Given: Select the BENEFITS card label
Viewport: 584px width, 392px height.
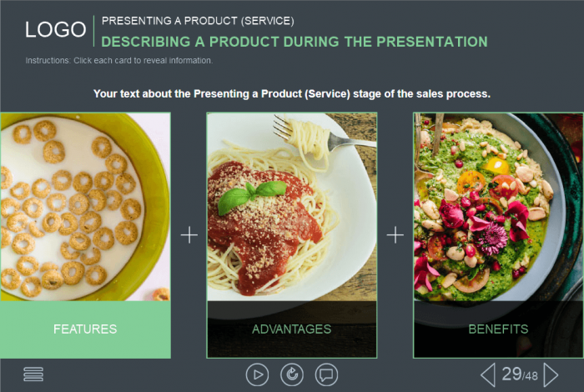Looking at the screenshot, I should 498,329.
